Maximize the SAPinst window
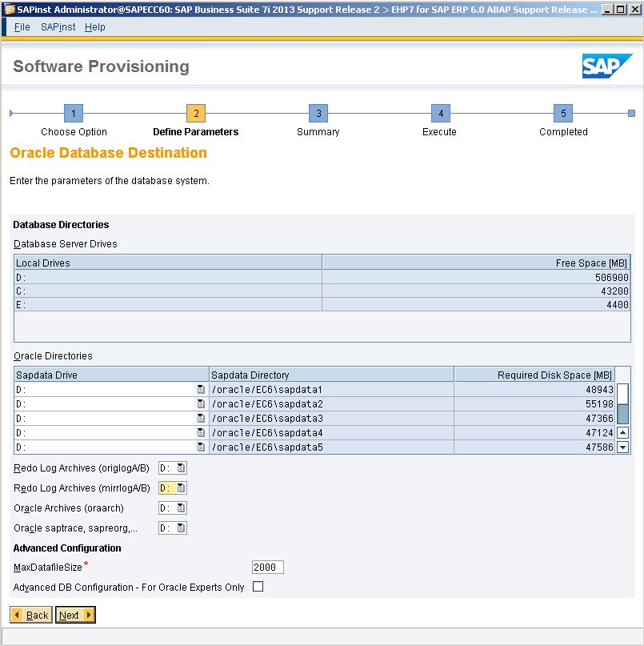This screenshot has width=644, height=646. [621, 9]
